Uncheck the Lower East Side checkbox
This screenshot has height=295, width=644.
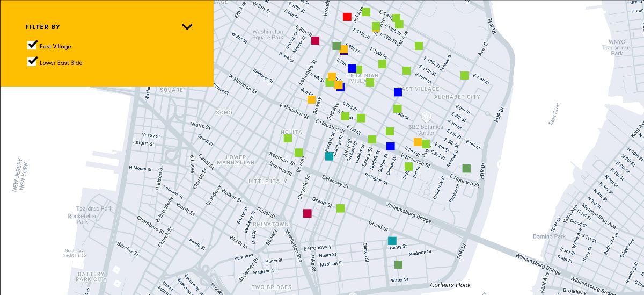pyautogui.click(x=32, y=62)
